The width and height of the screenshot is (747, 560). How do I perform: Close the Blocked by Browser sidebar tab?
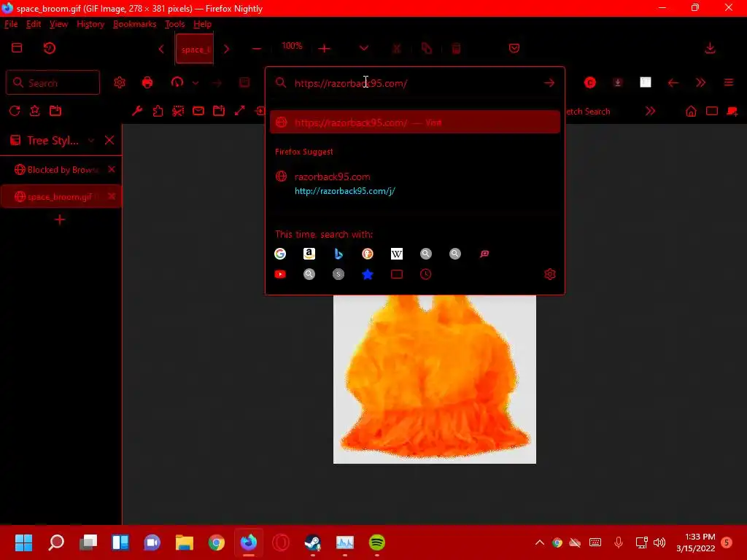pyautogui.click(x=112, y=169)
